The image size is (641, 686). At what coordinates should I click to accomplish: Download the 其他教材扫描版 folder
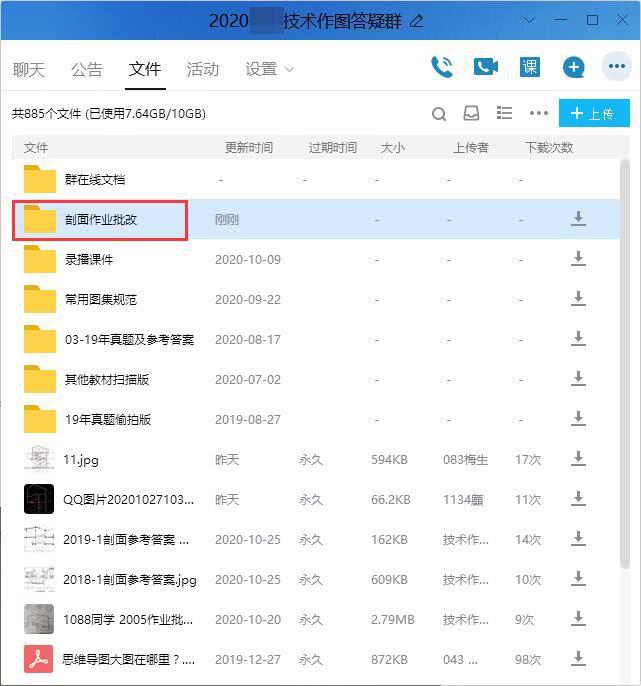point(578,378)
